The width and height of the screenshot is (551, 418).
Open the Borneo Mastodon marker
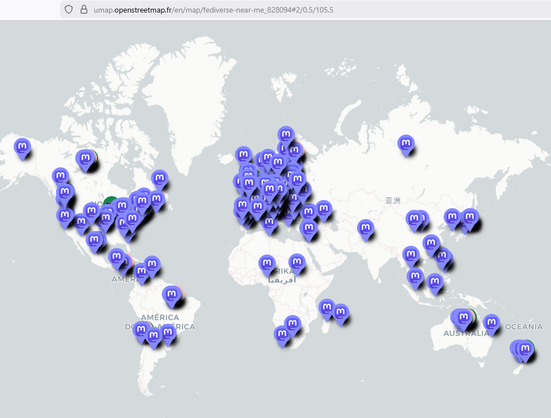pos(435,284)
